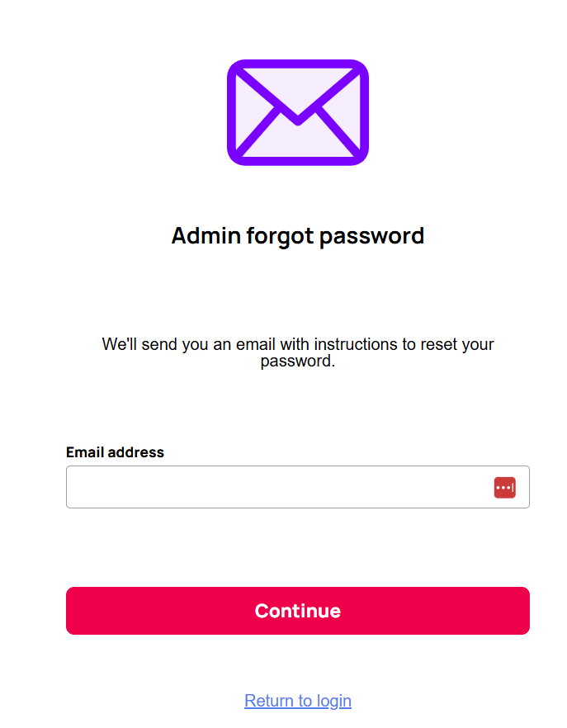Image resolution: width=567 pixels, height=728 pixels.
Task: Trigger LastPass suggestions via its field icon
Action: [x=505, y=487]
